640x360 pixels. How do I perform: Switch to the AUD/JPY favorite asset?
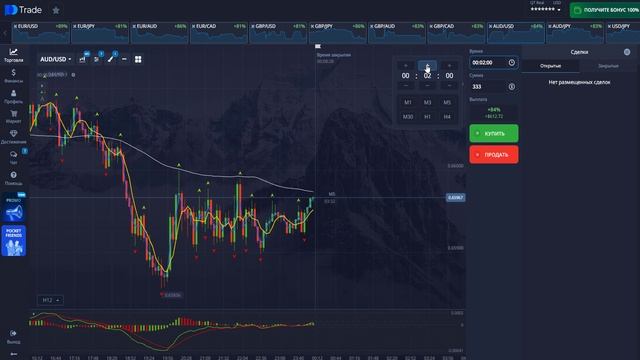tap(575, 33)
